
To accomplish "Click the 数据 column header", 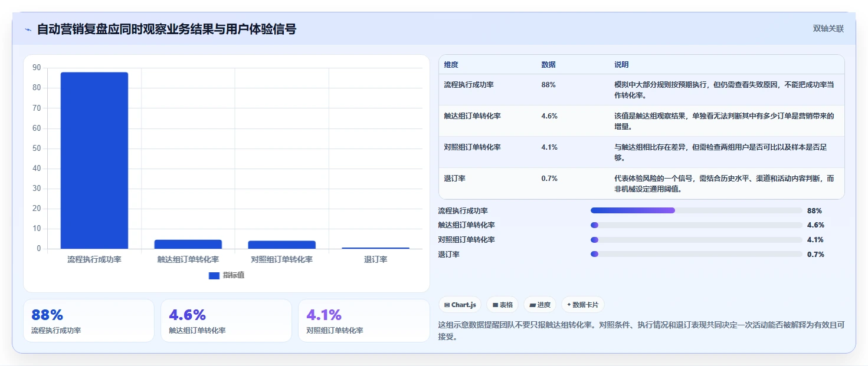I will click(x=548, y=64).
